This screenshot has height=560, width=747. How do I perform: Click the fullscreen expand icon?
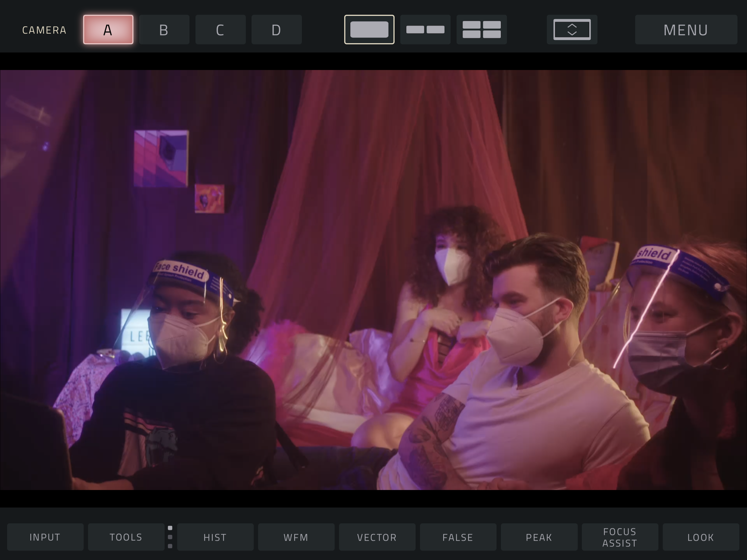pos(572,29)
